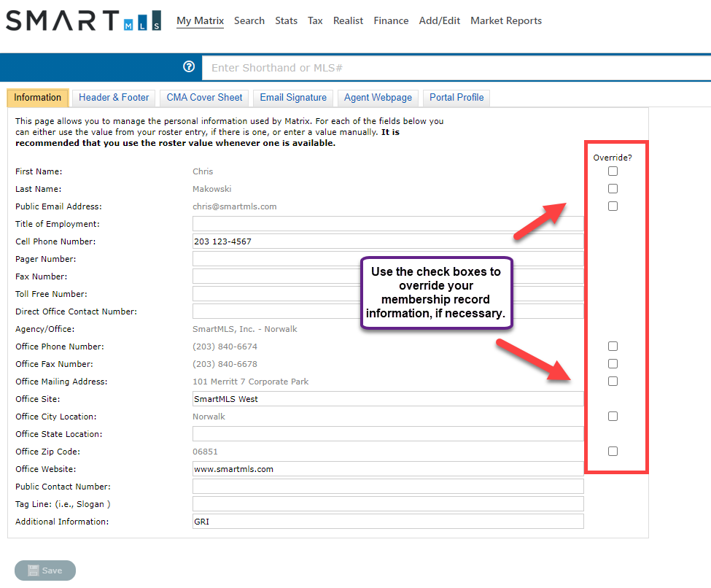Focus the Title of Employment input
The width and height of the screenshot is (711, 588).
pyautogui.click(x=388, y=224)
